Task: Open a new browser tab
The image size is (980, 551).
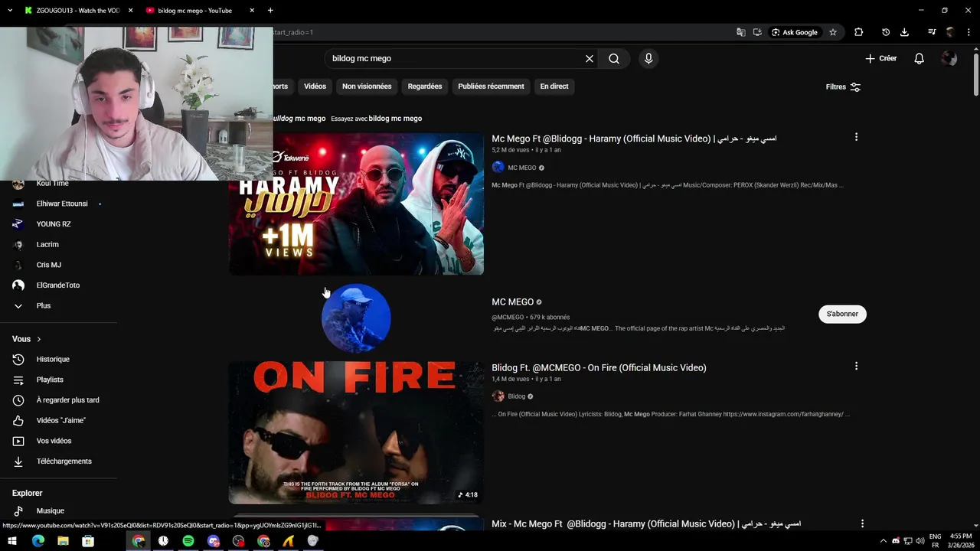Action: point(270,11)
